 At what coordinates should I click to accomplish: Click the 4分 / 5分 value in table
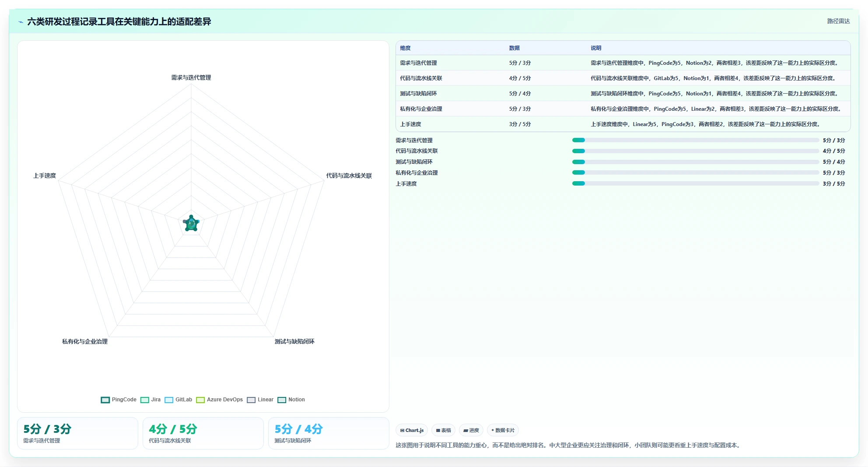[x=520, y=78]
